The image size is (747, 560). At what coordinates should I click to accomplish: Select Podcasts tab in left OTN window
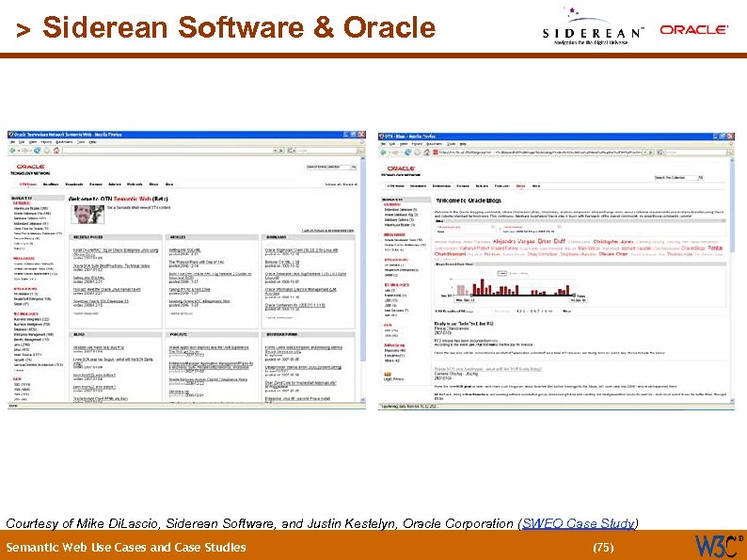[135, 184]
